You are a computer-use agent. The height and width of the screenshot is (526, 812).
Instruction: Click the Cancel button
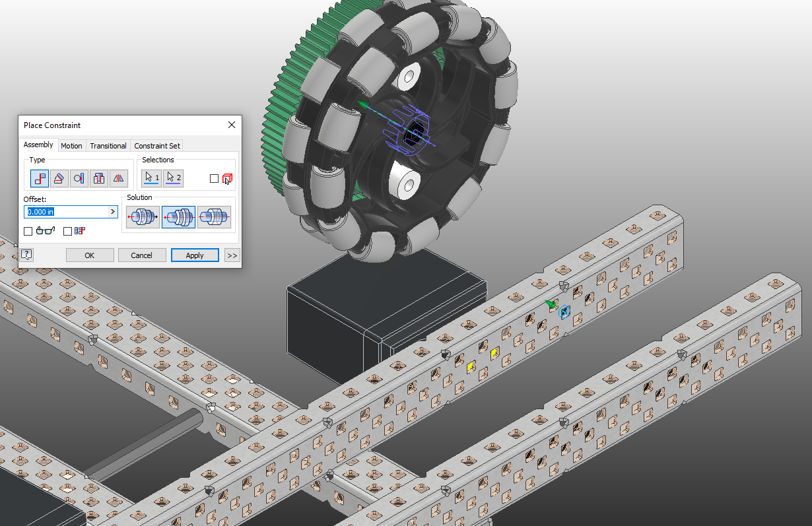[x=142, y=255]
